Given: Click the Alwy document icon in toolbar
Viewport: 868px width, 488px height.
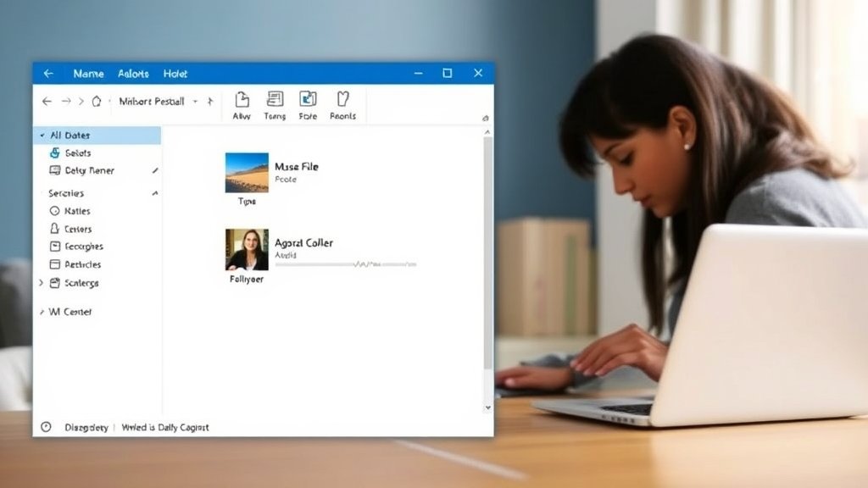Looking at the screenshot, I should 242,100.
